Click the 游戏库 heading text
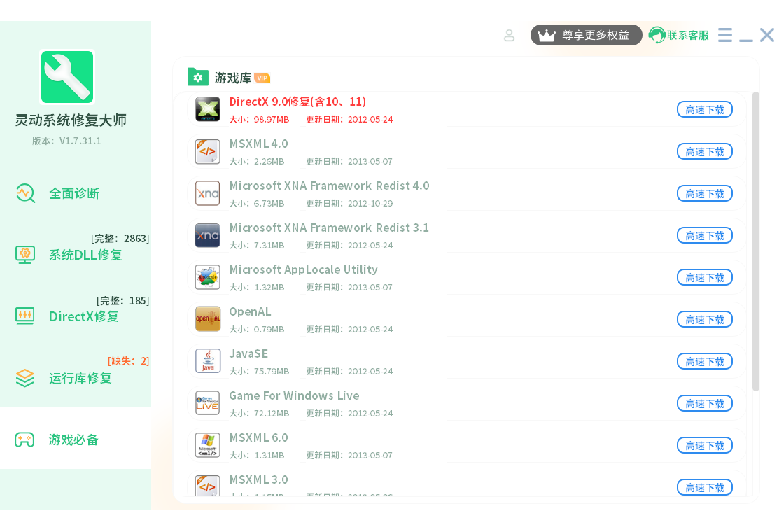This screenshot has height=532, width=784. [232, 78]
